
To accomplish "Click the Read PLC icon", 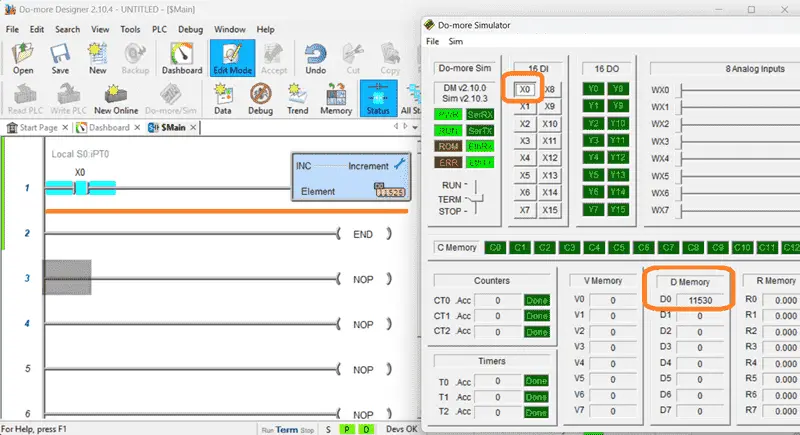I will (25, 99).
